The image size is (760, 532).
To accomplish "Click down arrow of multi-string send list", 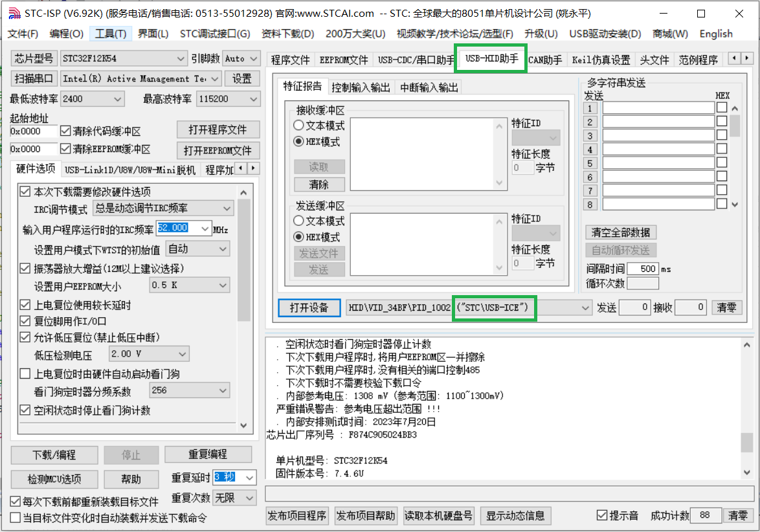I will [735, 205].
